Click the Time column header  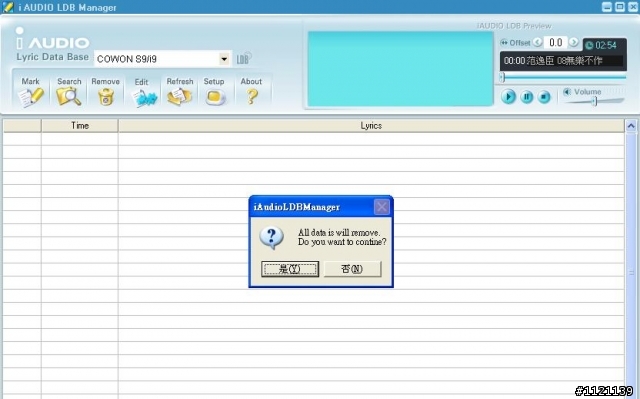tap(80, 126)
